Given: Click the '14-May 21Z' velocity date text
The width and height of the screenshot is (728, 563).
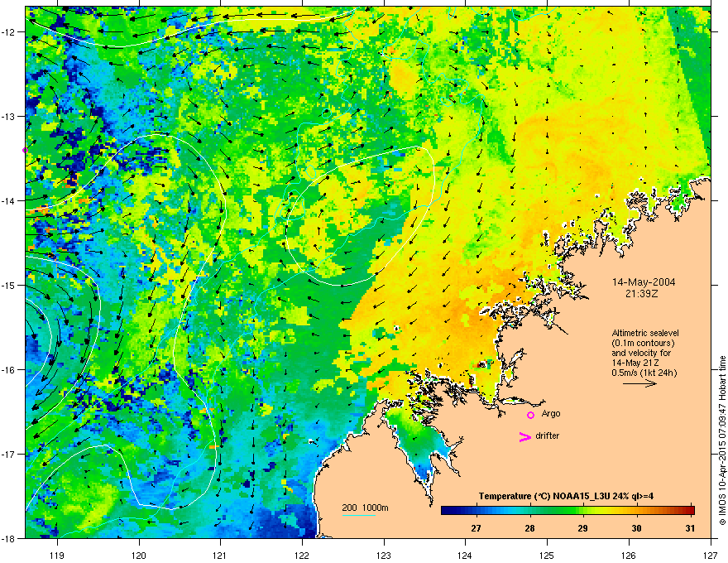Looking at the screenshot, I should click(x=635, y=363).
